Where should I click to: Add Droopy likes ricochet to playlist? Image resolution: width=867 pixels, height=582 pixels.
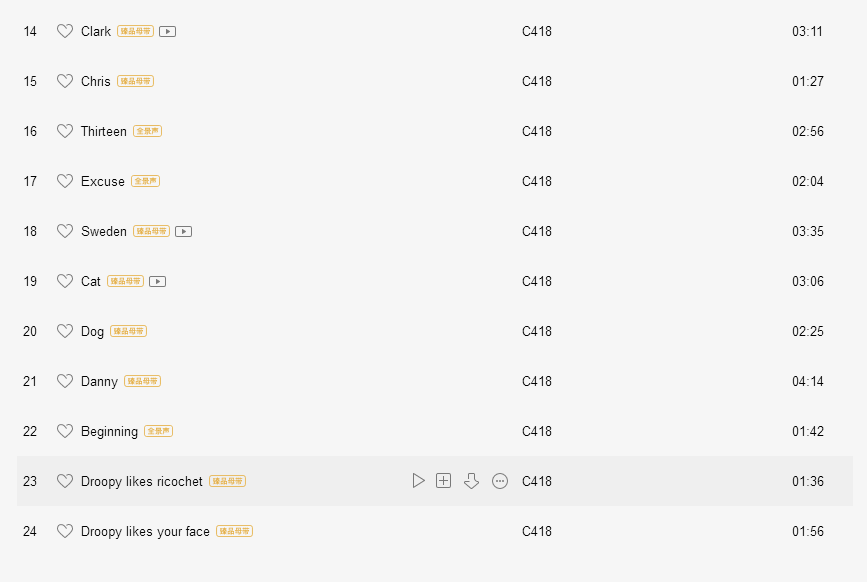443,481
